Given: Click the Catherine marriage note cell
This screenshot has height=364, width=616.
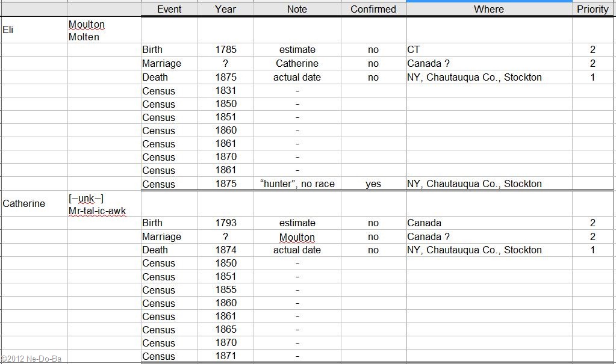Looking at the screenshot, I should tap(297, 64).
